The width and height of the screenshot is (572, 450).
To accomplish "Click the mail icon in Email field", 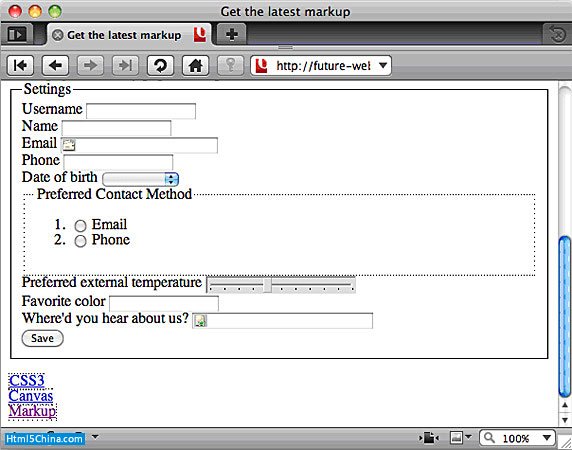I will pyautogui.click(x=69, y=145).
